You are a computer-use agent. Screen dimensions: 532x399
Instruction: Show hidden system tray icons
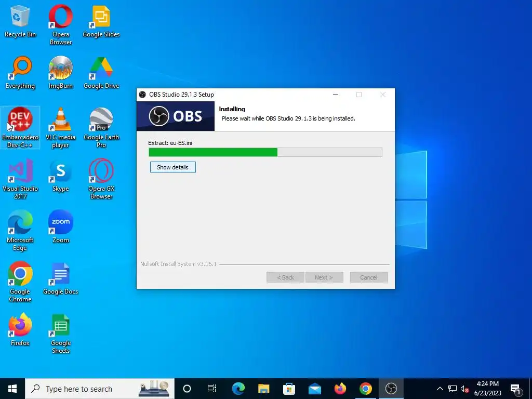440,389
